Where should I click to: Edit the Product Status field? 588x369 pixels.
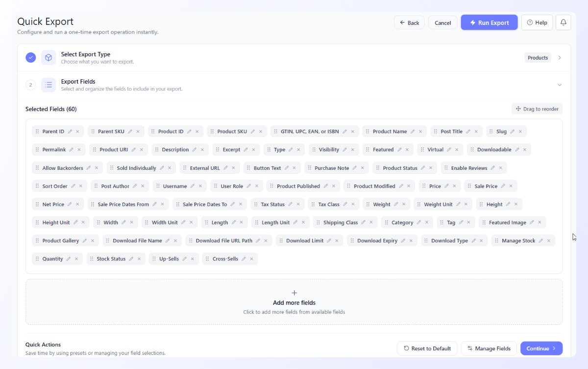(x=423, y=168)
